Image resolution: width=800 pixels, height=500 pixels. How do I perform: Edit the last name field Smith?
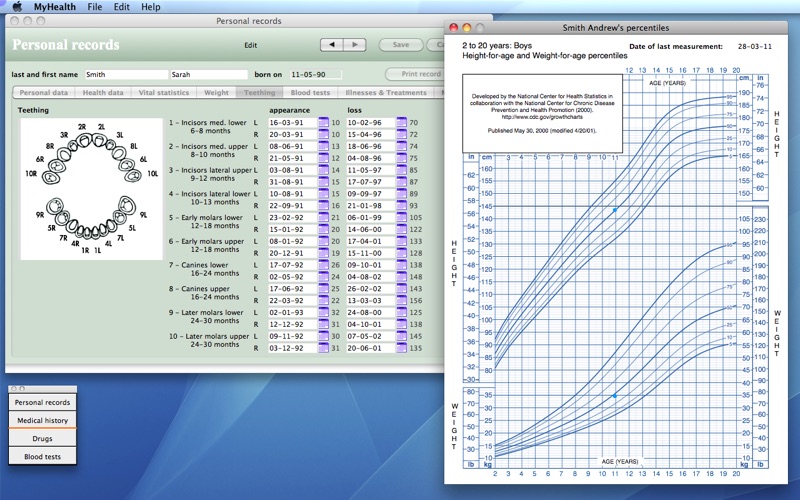[x=126, y=74]
